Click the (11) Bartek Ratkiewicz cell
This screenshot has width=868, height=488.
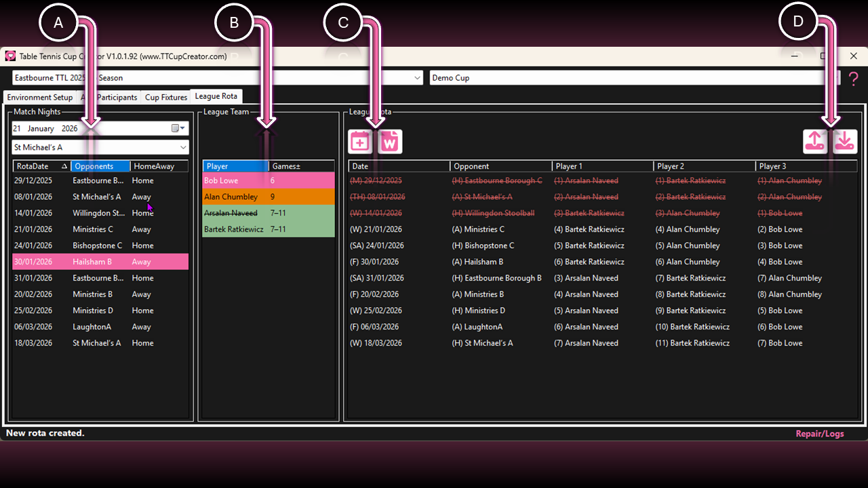coord(692,343)
